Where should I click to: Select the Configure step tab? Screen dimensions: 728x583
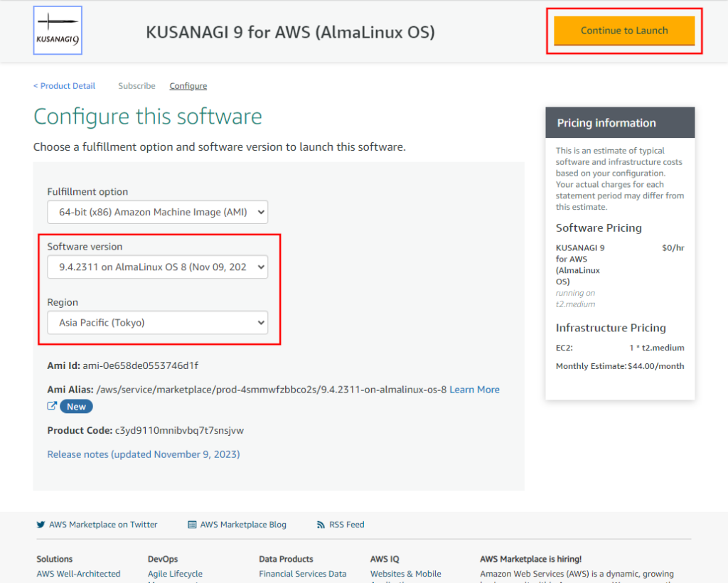pyautogui.click(x=188, y=86)
